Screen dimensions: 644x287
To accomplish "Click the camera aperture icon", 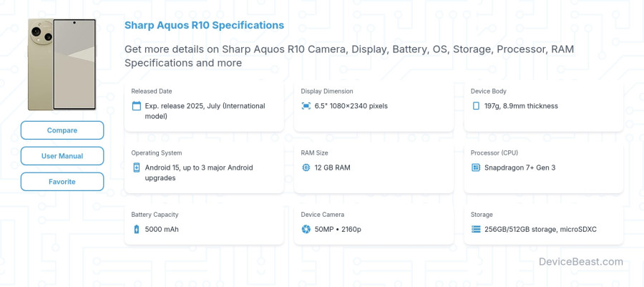I will click(x=306, y=229).
